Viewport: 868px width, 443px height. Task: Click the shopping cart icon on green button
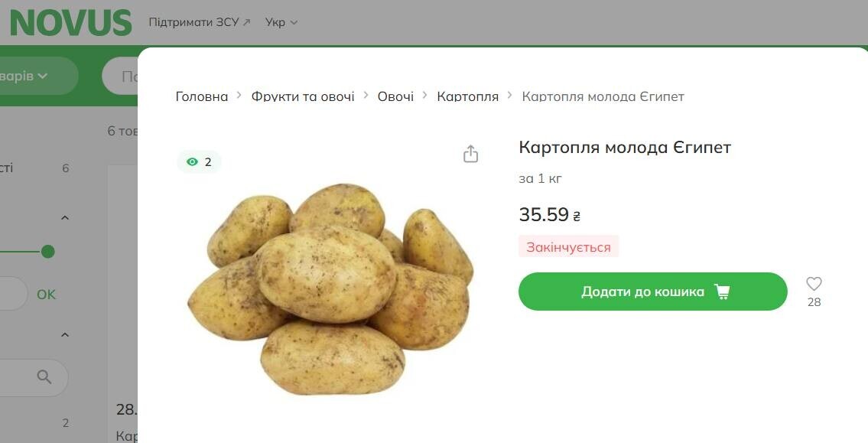722,292
